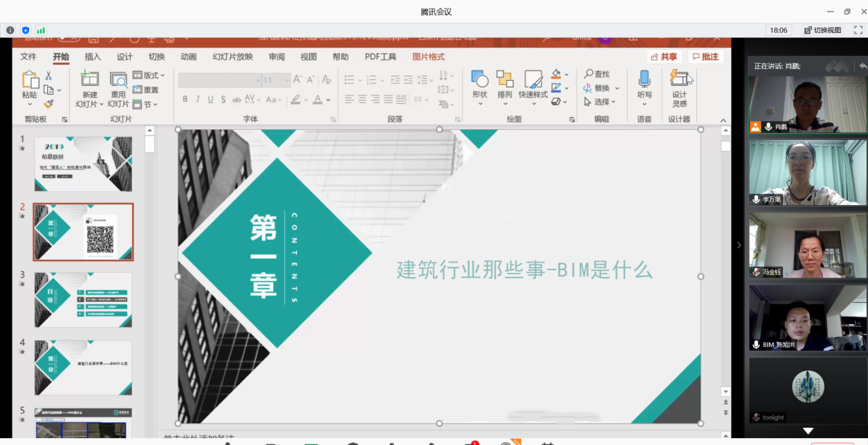The image size is (868, 445).
Task: Click the Switch View (切换视图) button
Action: pyautogui.click(x=822, y=30)
